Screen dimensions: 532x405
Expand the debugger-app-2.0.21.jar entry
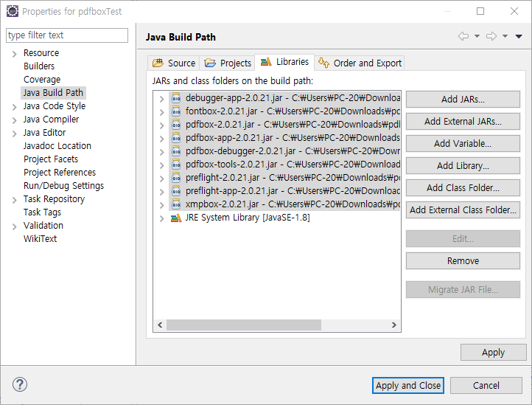(162, 99)
